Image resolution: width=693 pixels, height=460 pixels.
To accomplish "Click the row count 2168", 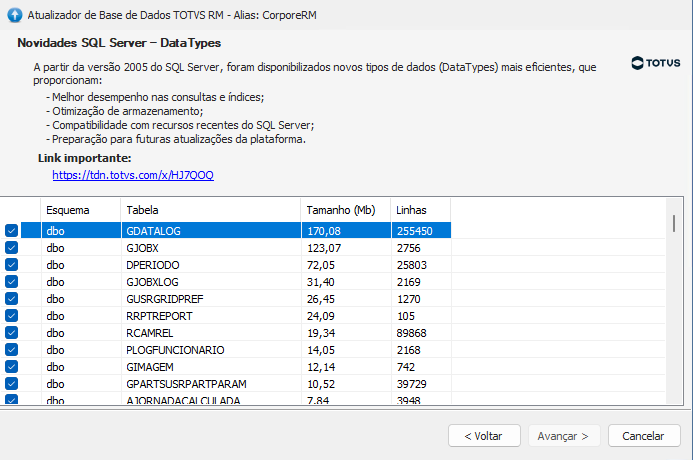I will [x=408, y=350].
